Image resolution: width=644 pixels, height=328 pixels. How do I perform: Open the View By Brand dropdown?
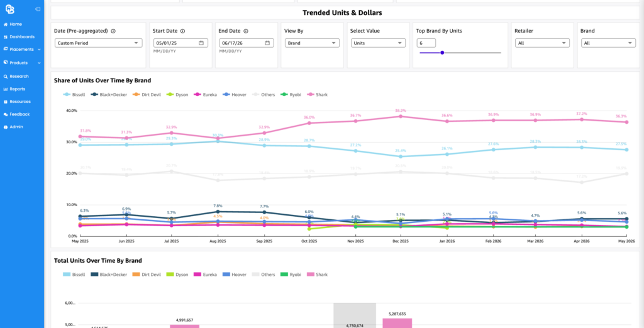pyautogui.click(x=312, y=43)
